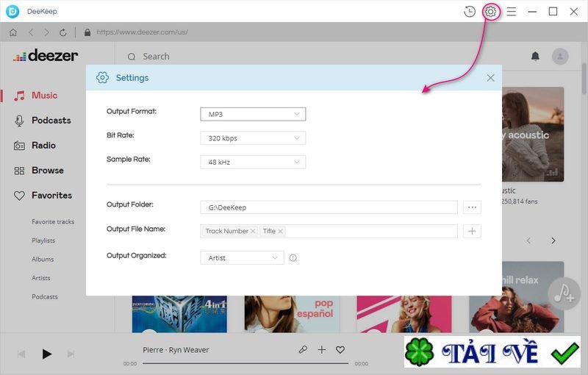Screen dimensions: 588x375
Task: Click the search magnifier icon
Action: [x=132, y=57]
